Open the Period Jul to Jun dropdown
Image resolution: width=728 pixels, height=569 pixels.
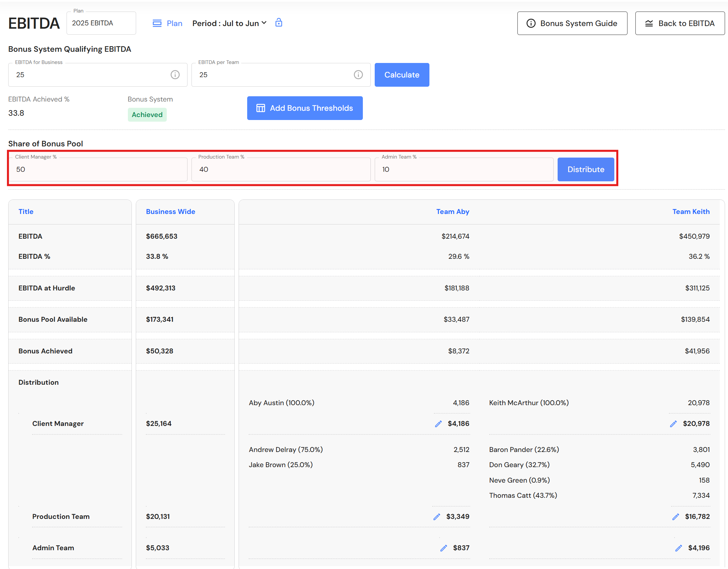(229, 23)
